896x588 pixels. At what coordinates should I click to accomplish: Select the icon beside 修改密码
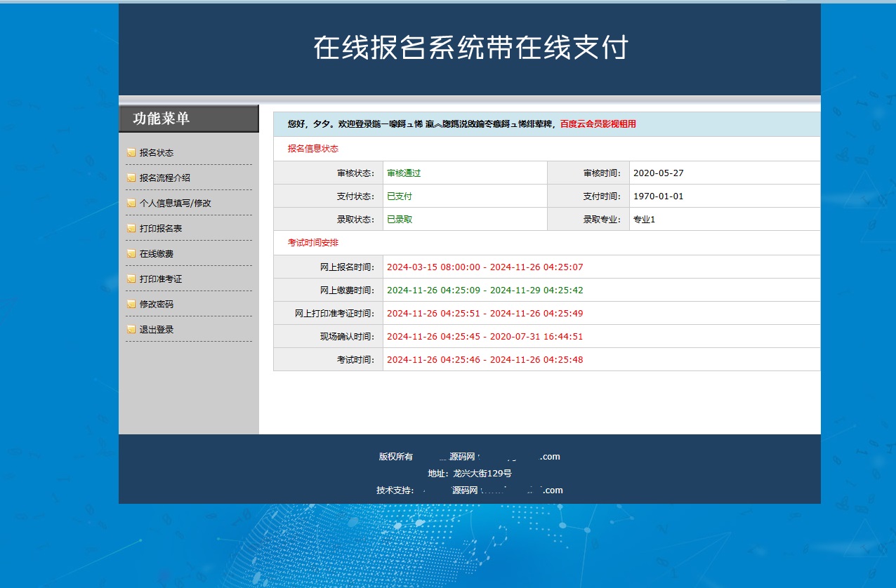click(131, 305)
